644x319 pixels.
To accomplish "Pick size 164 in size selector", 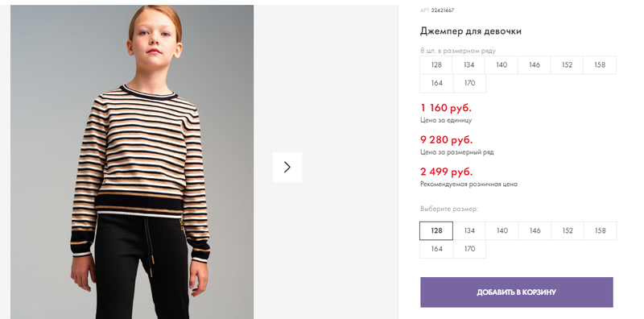I will click(x=436, y=249).
